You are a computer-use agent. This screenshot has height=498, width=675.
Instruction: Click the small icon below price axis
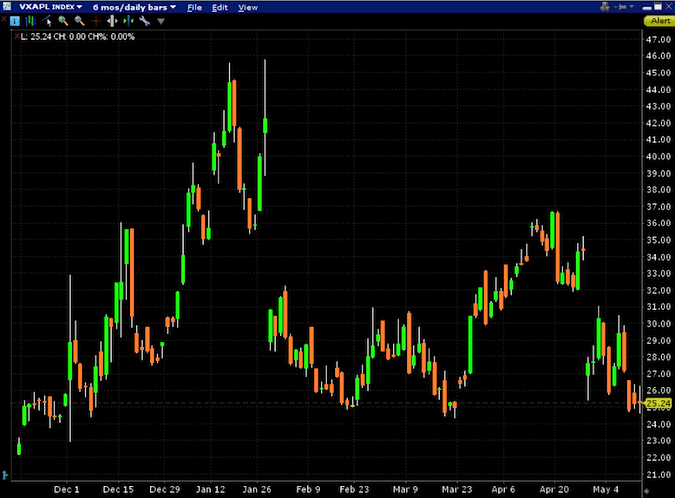[x=646, y=491]
